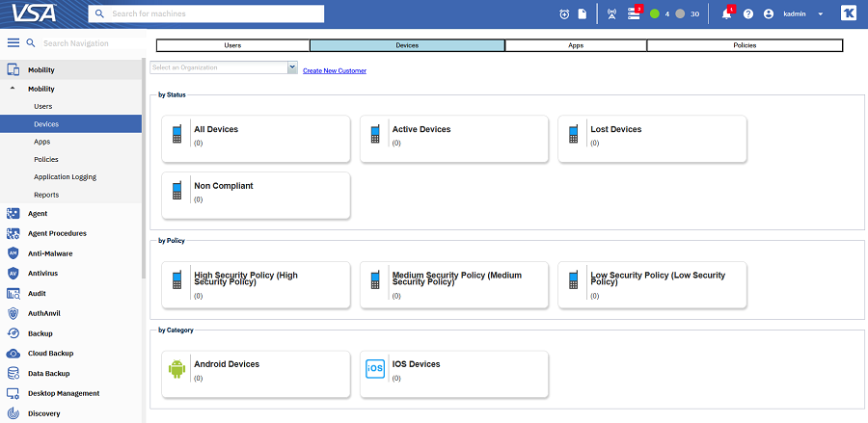The width and height of the screenshot is (868, 423).
Task: Click the timer/clock icon in header
Action: pyautogui.click(x=564, y=14)
